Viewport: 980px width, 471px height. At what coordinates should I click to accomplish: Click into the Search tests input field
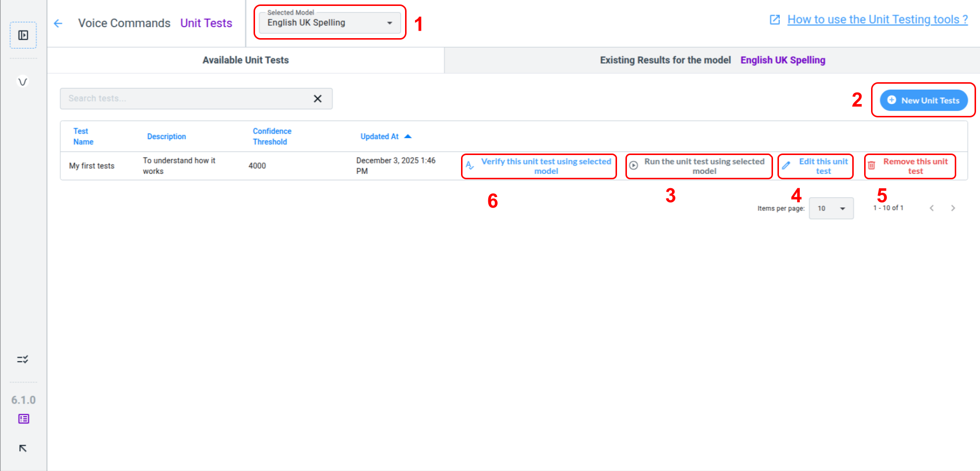pos(186,99)
